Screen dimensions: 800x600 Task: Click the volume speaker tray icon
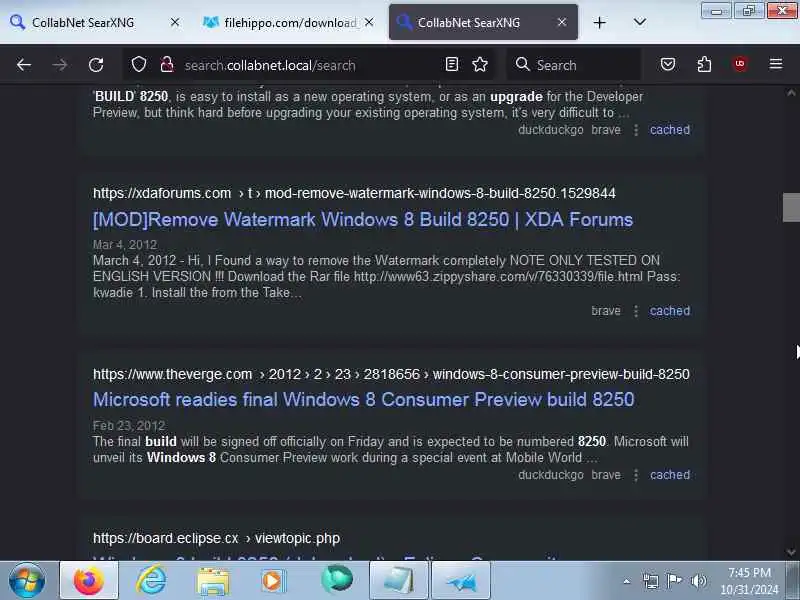(698, 581)
